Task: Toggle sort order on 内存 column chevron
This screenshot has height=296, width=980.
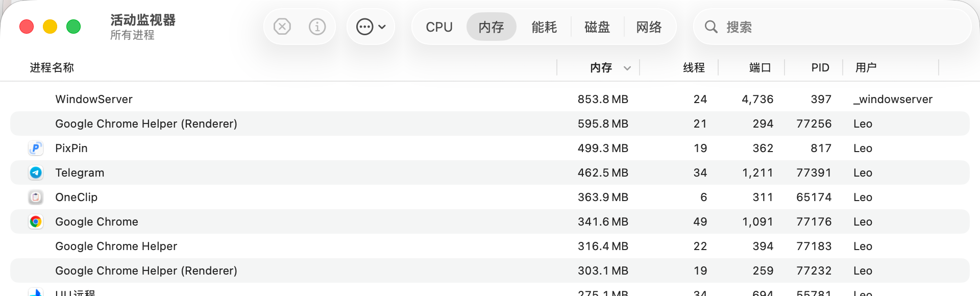Action: 627,68
